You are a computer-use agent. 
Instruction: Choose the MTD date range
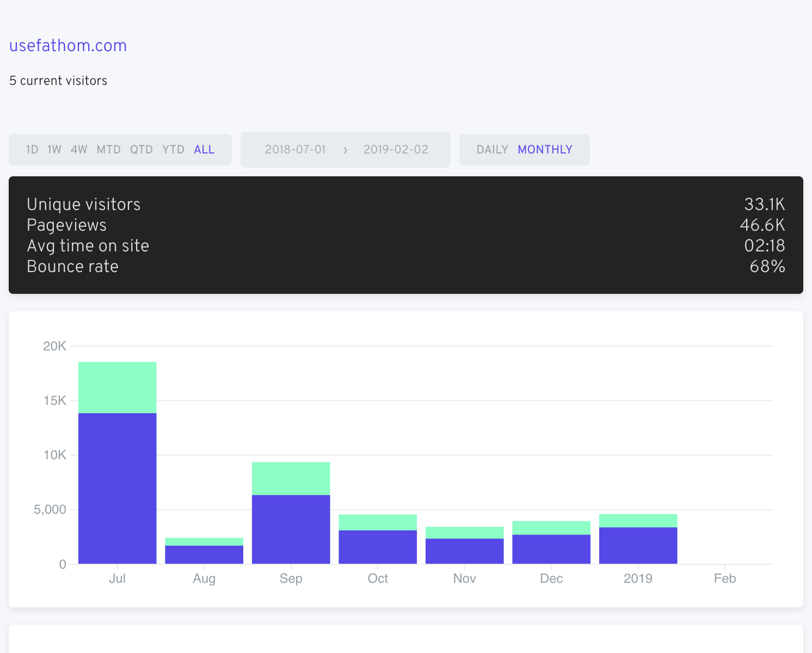[x=109, y=150]
